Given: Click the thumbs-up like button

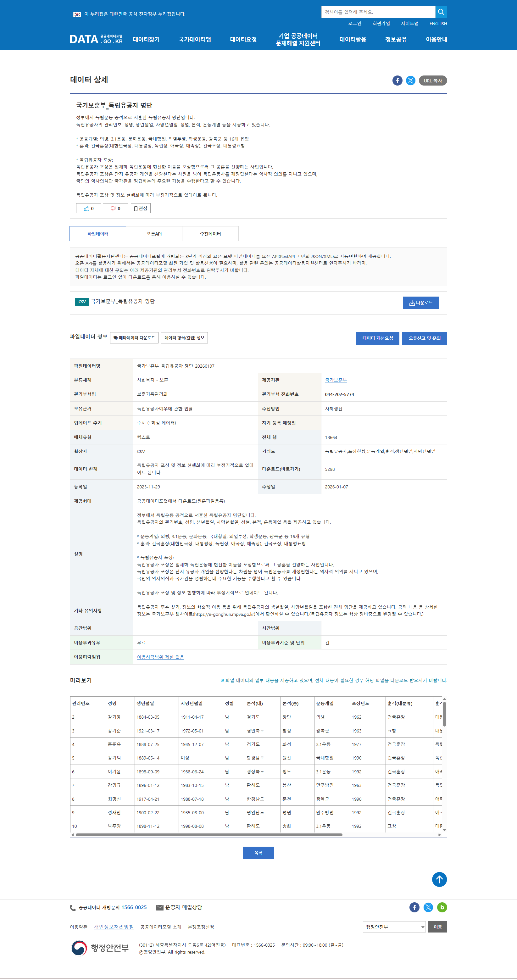Looking at the screenshot, I should coord(89,209).
